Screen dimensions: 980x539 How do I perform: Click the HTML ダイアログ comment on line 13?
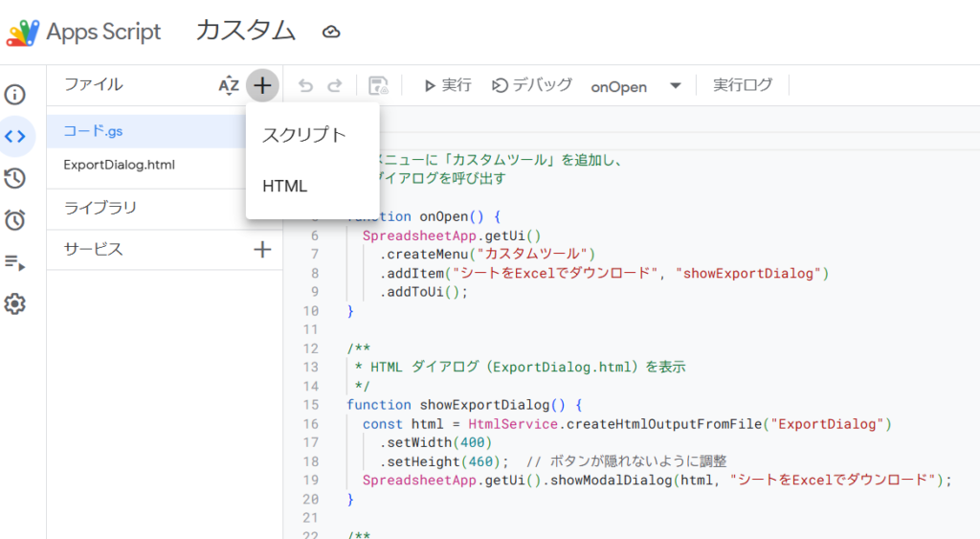520,367
